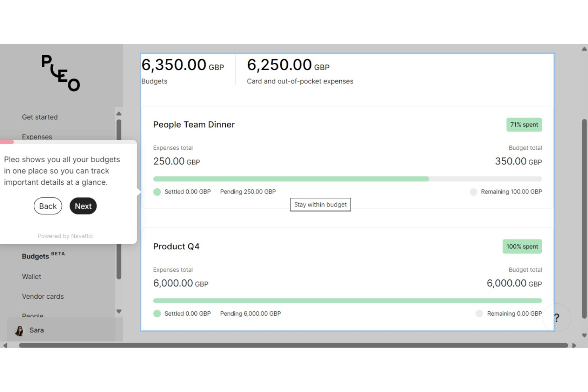Viewport: 588px width, 392px height.
Task: Open Budgets BETA in the sidebar
Action: coord(35,256)
